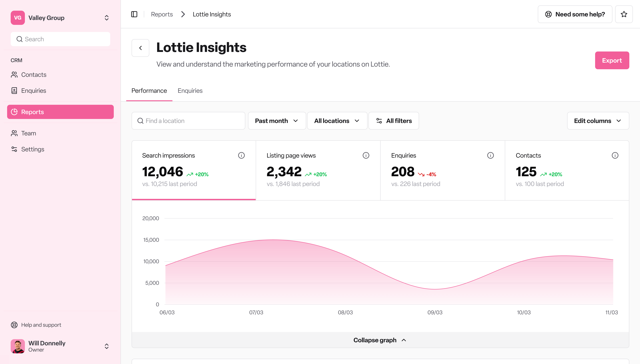640x364 pixels.
Task: Click the Team people icon
Action: point(14,133)
